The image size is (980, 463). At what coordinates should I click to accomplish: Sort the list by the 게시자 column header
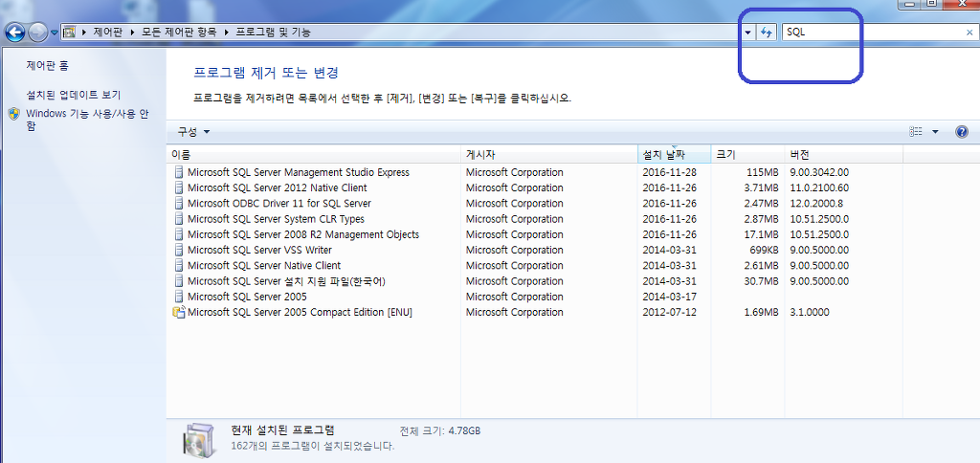point(480,154)
